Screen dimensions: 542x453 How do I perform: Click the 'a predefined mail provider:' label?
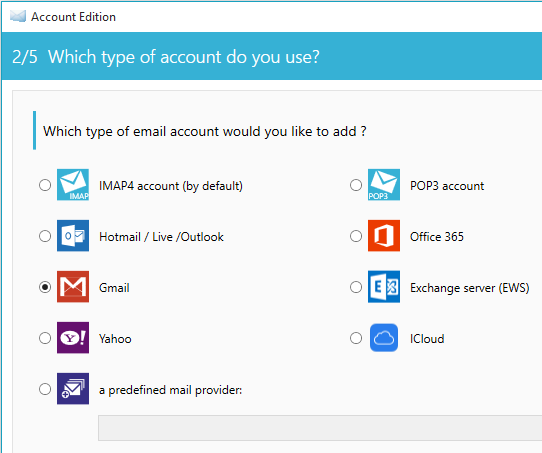click(x=170, y=390)
